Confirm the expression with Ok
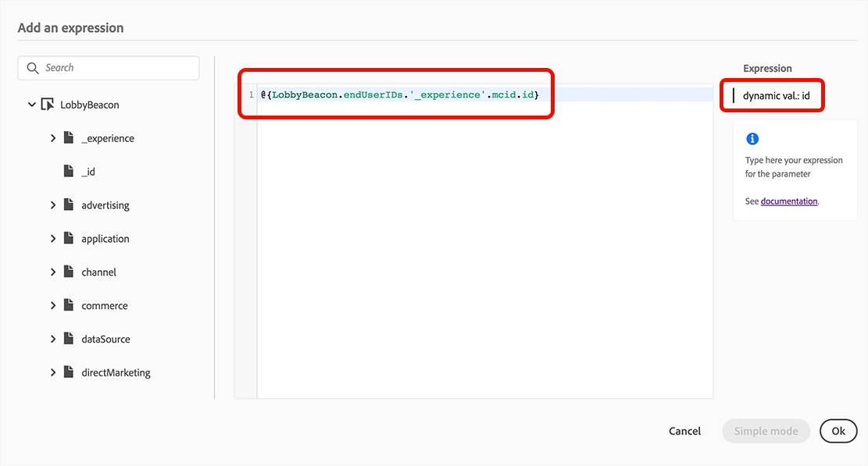This screenshot has height=466, width=868. click(x=838, y=431)
